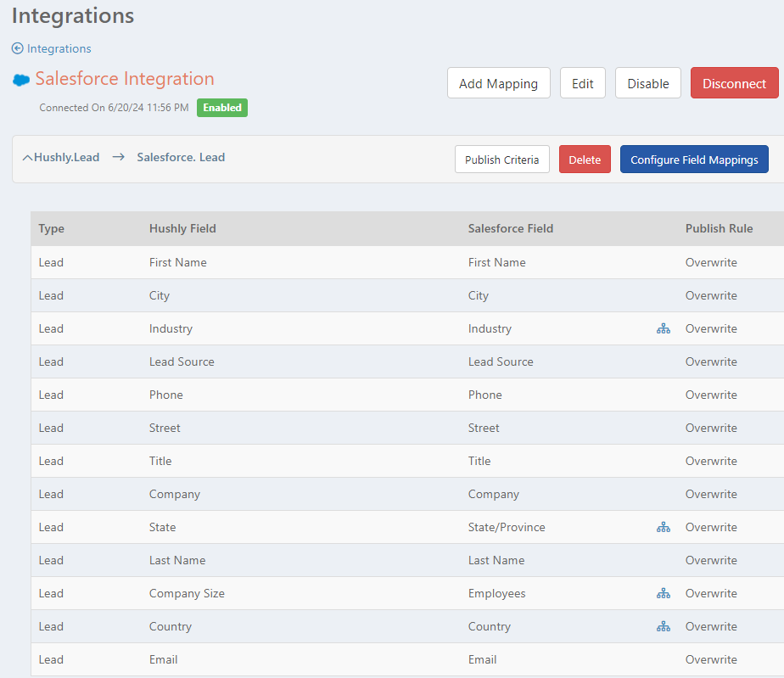Viewport: 784px width, 678px height.
Task: Go back via Integrations breadcrumb link
Action: (59, 48)
